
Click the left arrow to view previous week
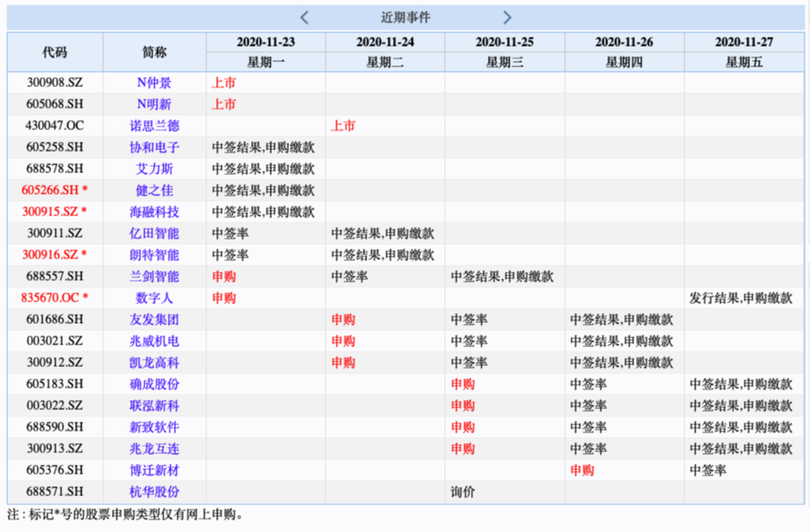[x=303, y=17]
